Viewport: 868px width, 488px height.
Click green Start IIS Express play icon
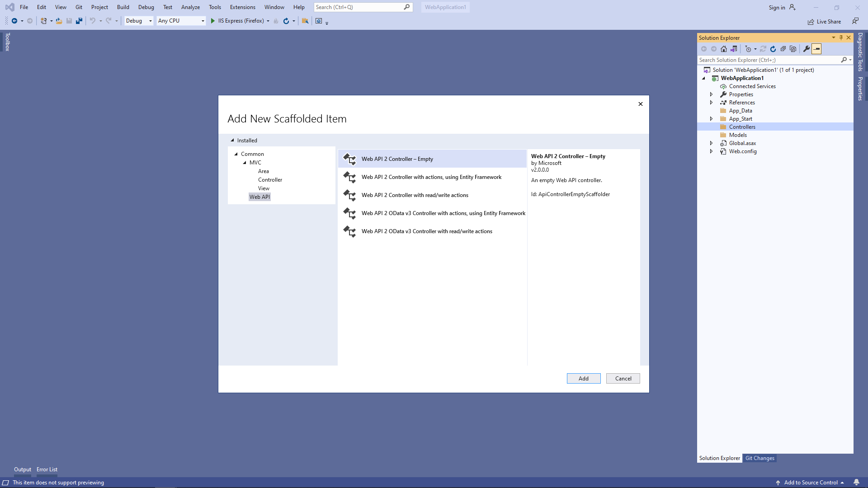[x=212, y=21]
